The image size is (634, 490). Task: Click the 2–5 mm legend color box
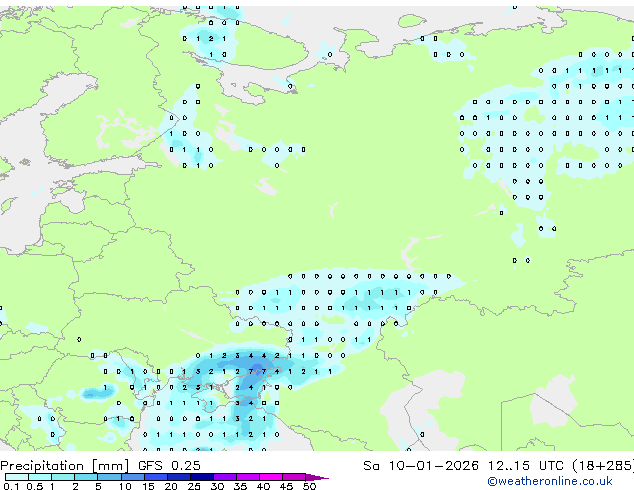click(86, 477)
